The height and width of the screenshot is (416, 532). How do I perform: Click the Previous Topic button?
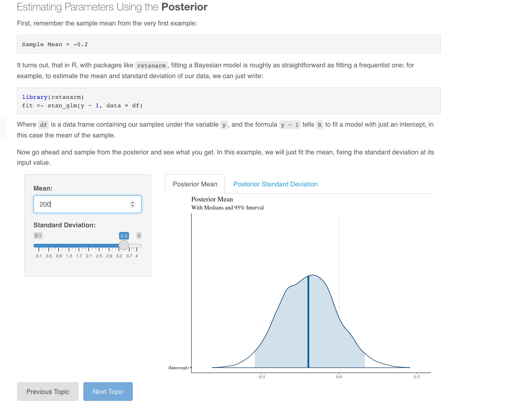pos(48,391)
